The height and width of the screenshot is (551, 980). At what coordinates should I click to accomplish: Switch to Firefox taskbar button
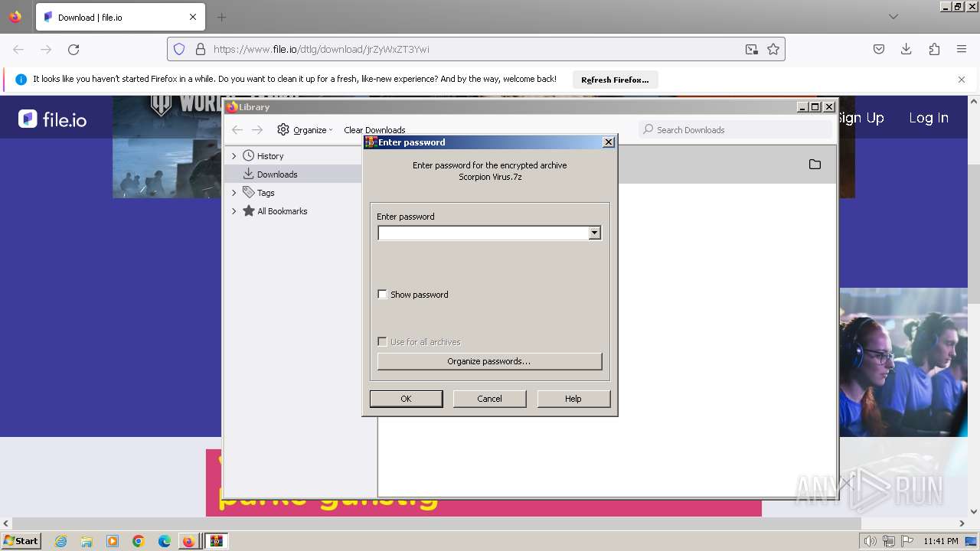pyautogui.click(x=188, y=541)
